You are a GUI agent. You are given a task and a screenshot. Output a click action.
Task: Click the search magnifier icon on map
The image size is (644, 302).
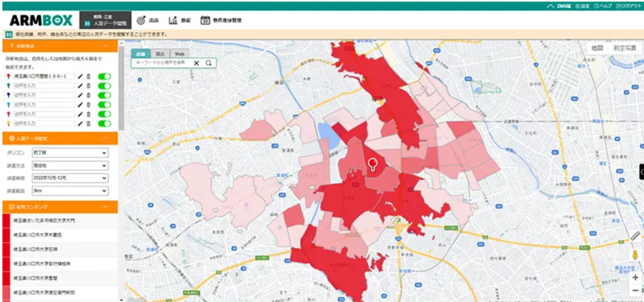tap(208, 63)
